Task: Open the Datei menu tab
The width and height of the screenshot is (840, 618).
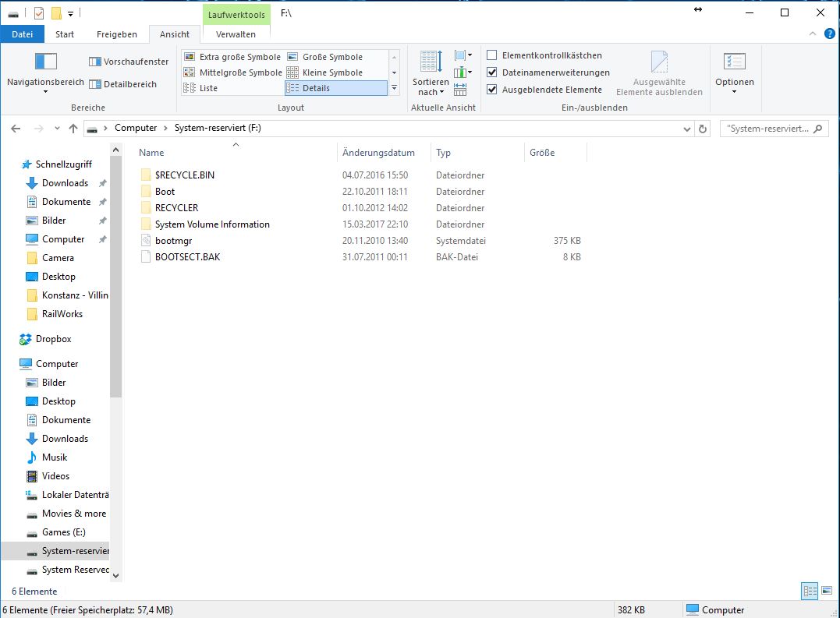Action: pos(22,34)
